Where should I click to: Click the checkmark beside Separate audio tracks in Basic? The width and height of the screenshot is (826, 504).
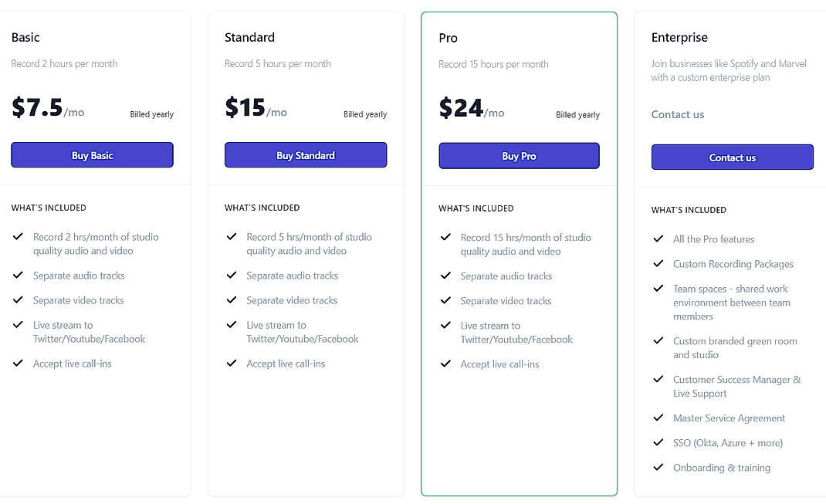click(x=18, y=276)
